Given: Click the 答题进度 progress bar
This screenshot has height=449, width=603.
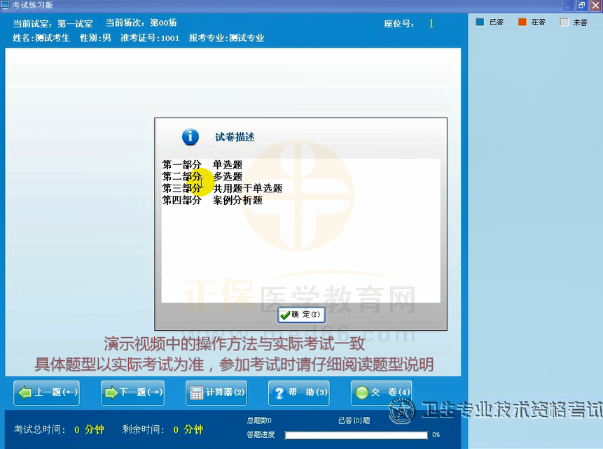Looking at the screenshot, I should click(356, 435).
